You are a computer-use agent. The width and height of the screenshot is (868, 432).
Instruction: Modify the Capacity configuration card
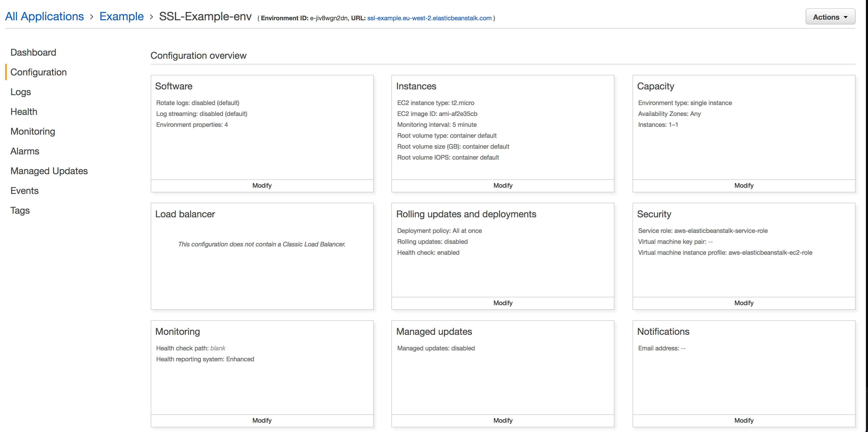click(744, 185)
